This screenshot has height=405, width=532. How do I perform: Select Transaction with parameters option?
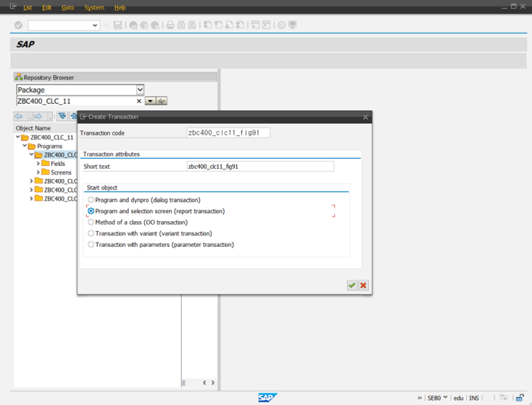click(91, 245)
